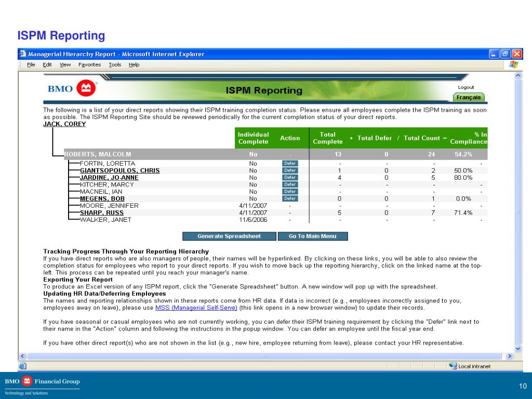Open MEGENS, BOB hierarchy link
This screenshot has width=532, height=399.
point(102,198)
